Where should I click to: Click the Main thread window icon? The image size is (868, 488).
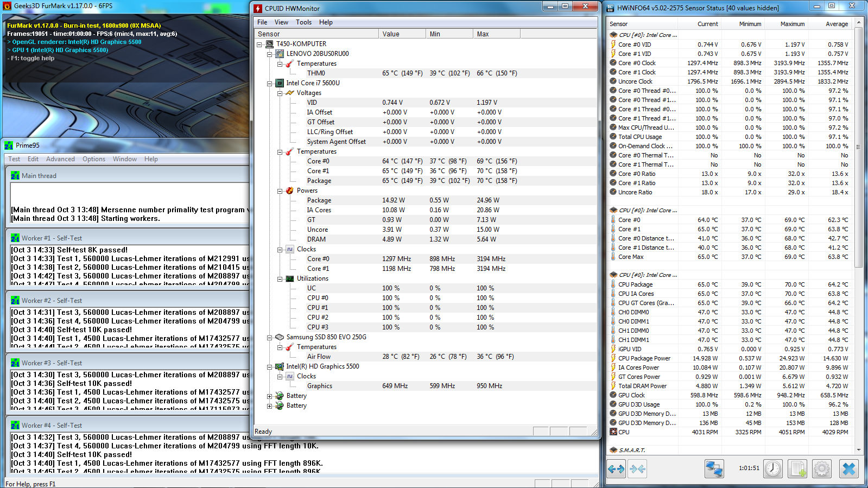click(x=15, y=176)
